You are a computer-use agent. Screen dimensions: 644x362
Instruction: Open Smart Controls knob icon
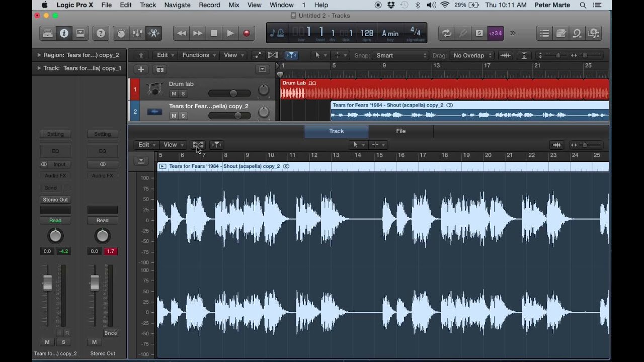click(121, 34)
